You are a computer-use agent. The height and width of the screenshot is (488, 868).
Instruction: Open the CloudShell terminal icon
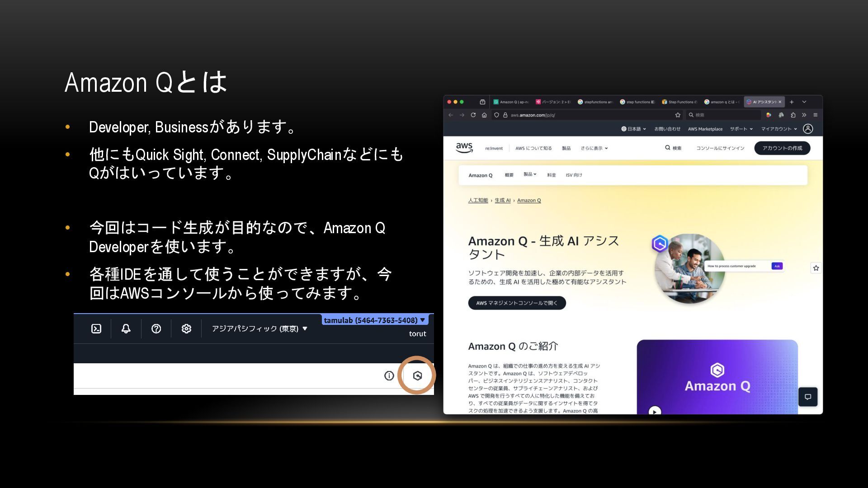pos(96,328)
